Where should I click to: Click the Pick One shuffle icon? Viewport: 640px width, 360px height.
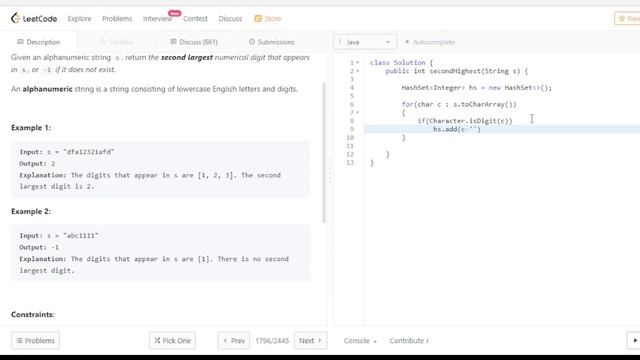(x=157, y=340)
